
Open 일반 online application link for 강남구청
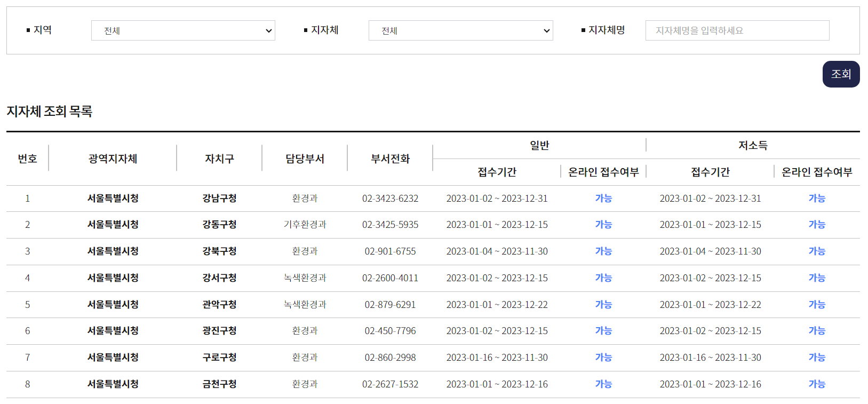603,199
